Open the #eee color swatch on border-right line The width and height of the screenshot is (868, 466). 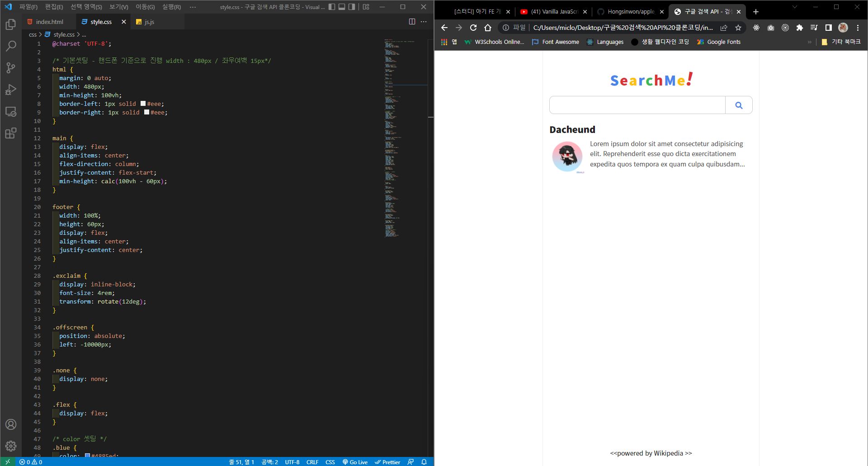(147, 112)
